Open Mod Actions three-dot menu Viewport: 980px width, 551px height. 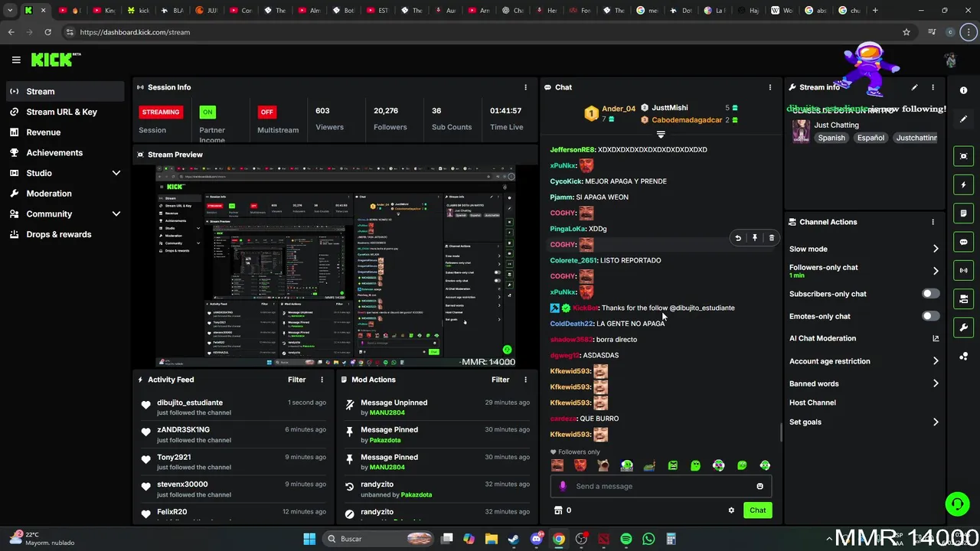pos(525,380)
